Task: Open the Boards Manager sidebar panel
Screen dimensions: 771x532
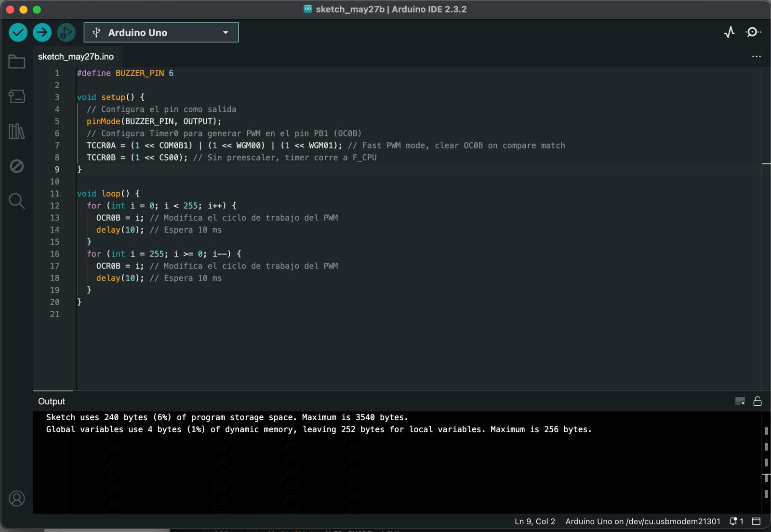Action: pyautogui.click(x=17, y=96)
